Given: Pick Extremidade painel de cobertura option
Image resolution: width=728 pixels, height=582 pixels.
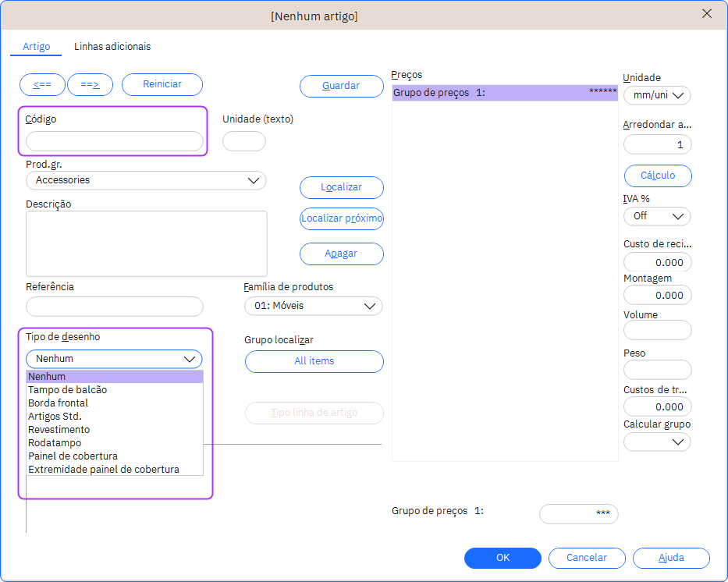Looking at the screenshot, I should [x=104, y=470].
